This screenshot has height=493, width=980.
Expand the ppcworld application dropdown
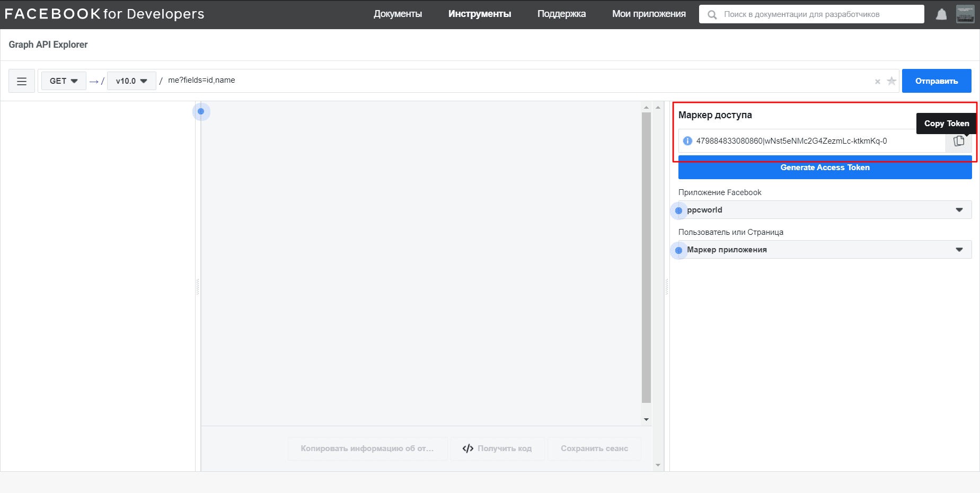point(825,210)
